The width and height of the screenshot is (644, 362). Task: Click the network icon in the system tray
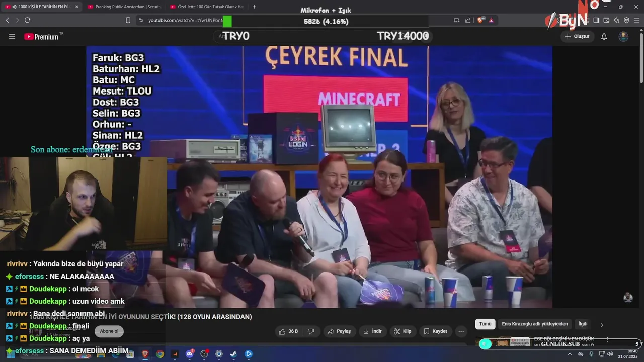click(602, 354)
